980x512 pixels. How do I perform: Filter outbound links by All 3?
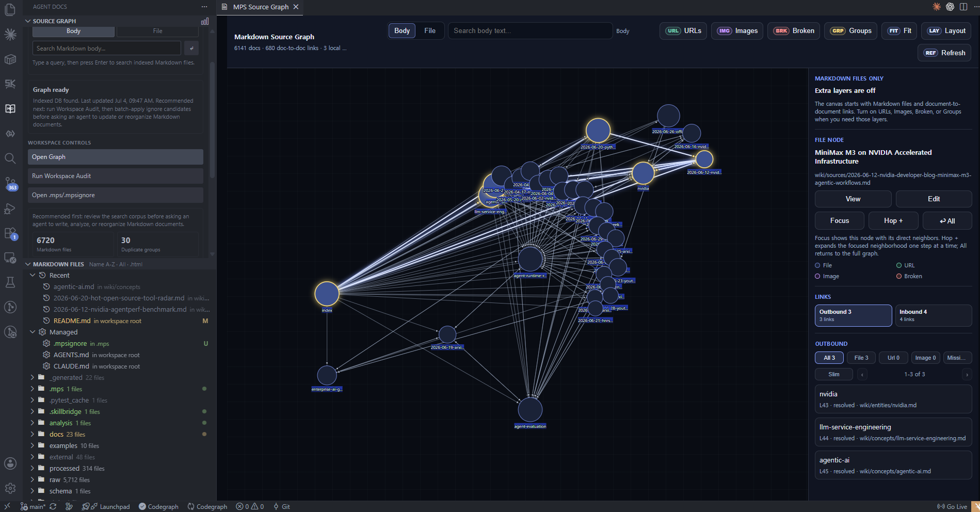pyautogui.click(x=829, y=358)
